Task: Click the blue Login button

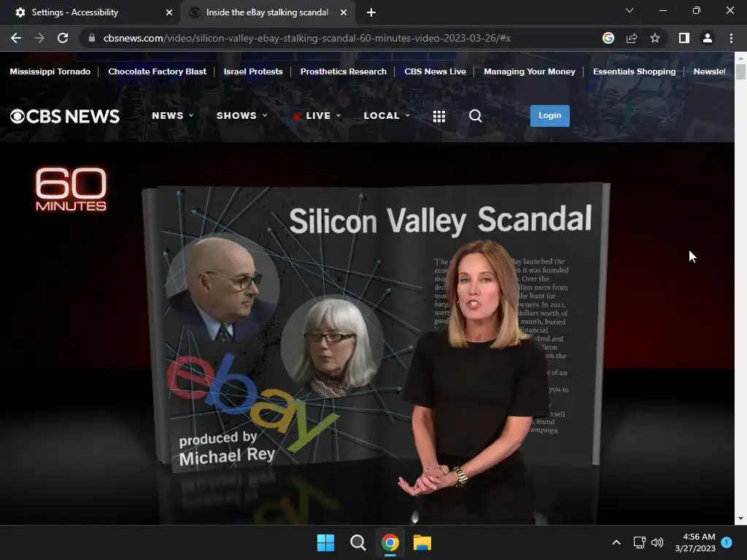Action: (550, 116)
